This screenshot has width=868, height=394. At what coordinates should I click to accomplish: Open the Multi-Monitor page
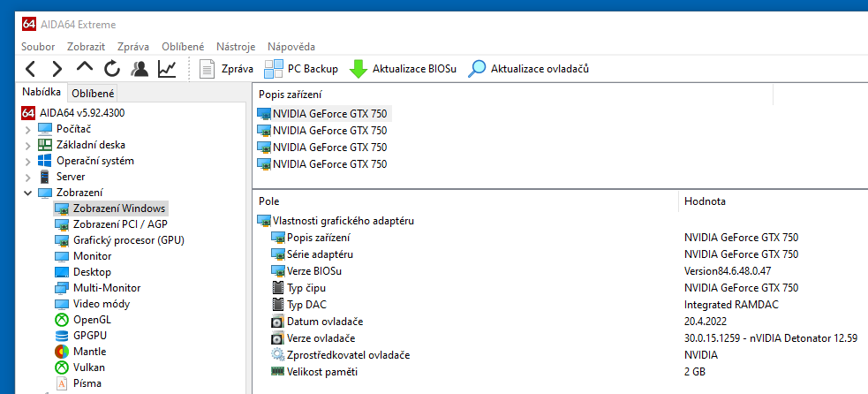coord(97,288)
